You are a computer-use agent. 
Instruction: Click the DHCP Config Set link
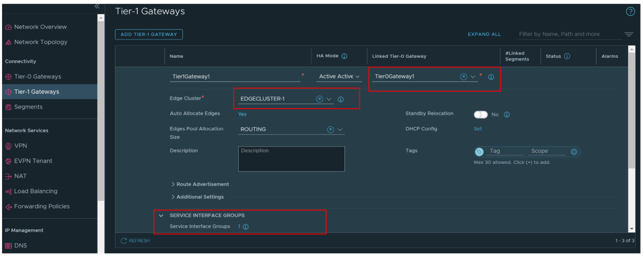pos(478,129)
